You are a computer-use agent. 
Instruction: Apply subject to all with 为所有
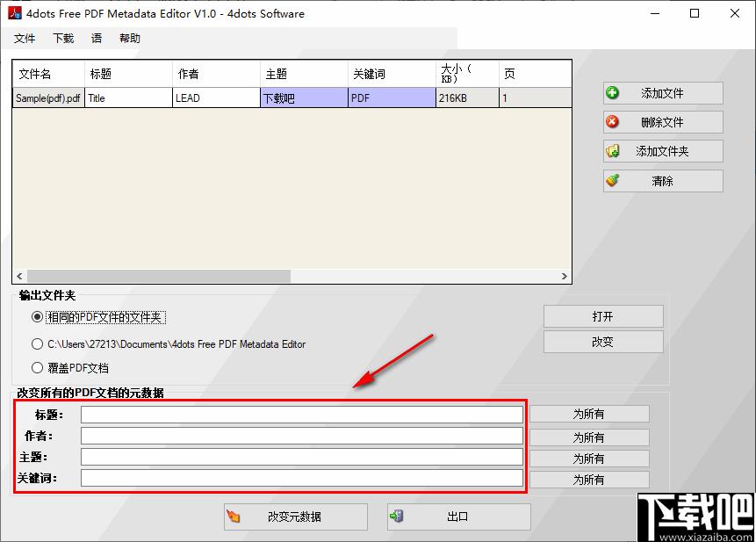(589, 458)
